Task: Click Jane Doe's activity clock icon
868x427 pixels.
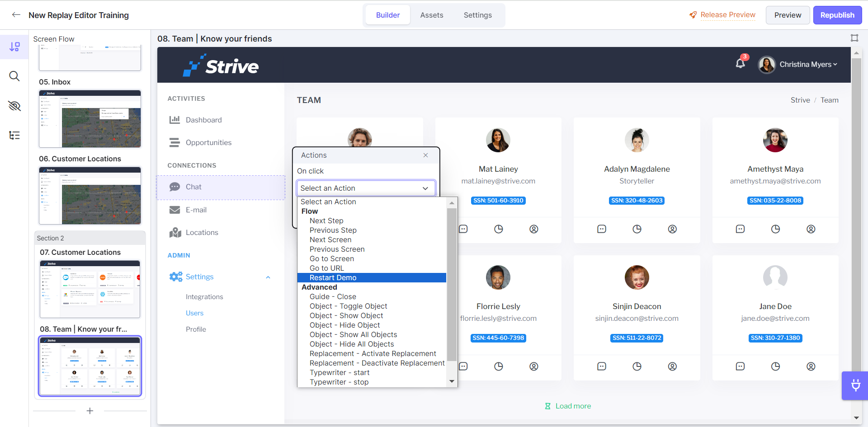Action: point(776,366)
